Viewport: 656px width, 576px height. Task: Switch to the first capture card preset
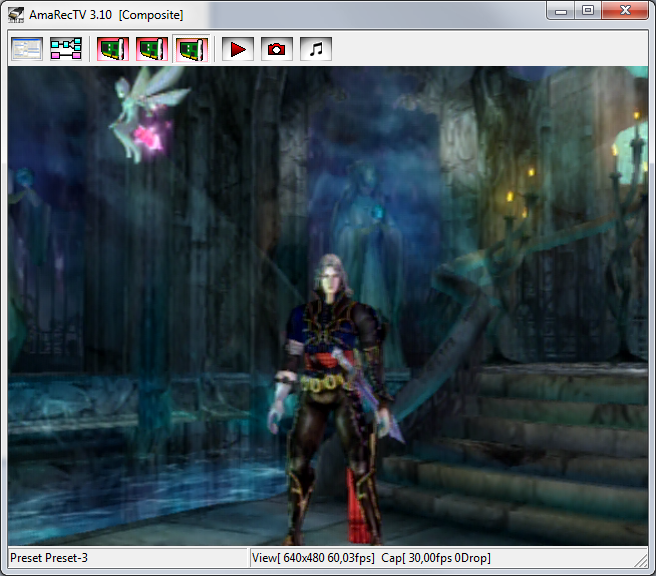coord(112,49)
